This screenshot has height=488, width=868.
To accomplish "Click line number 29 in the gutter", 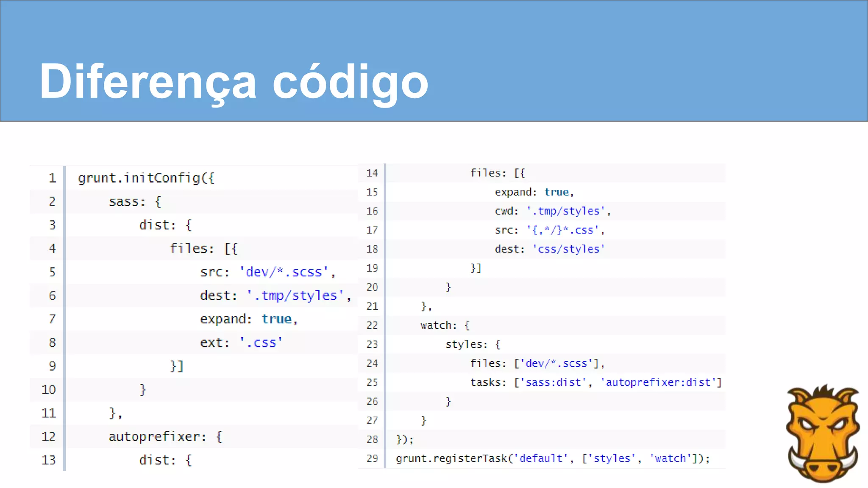I will pyautogui.click(x=372, y=458).
